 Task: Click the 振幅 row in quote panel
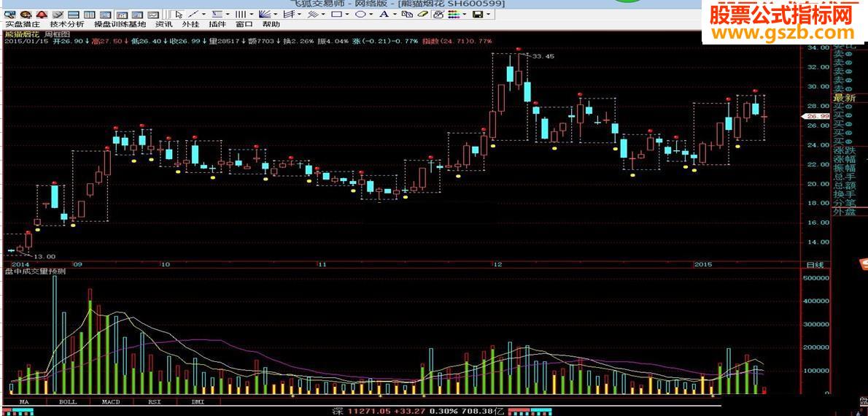coord(845,169)
